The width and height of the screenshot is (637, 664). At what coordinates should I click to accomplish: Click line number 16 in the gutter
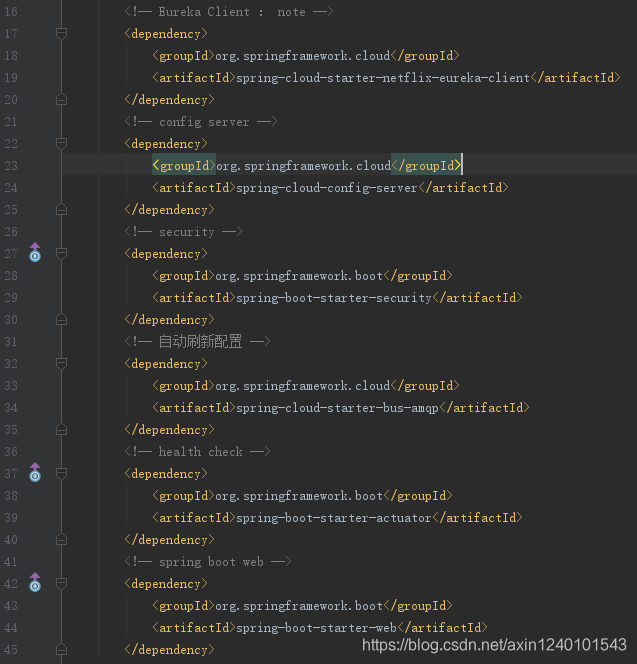coord(11,12)
